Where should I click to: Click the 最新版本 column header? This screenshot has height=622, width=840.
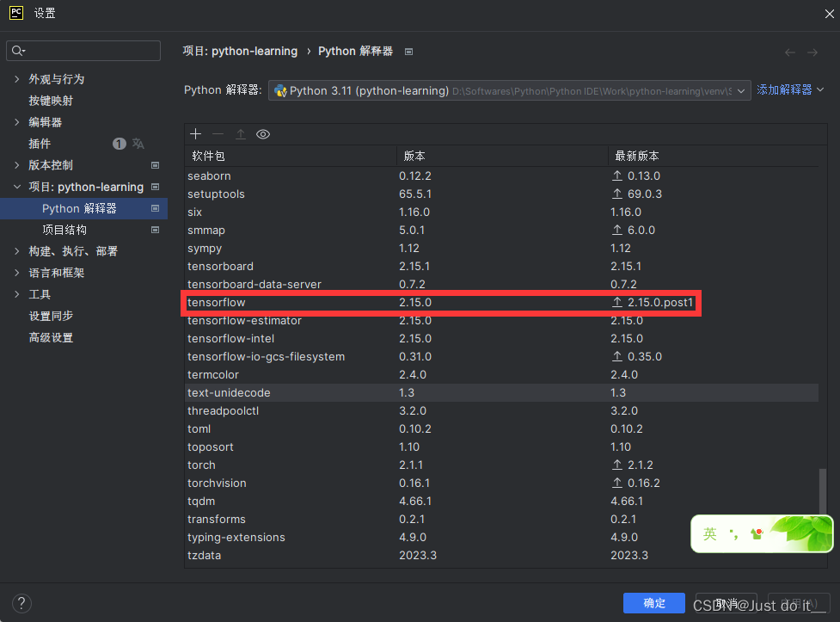[x=713, y=156]
